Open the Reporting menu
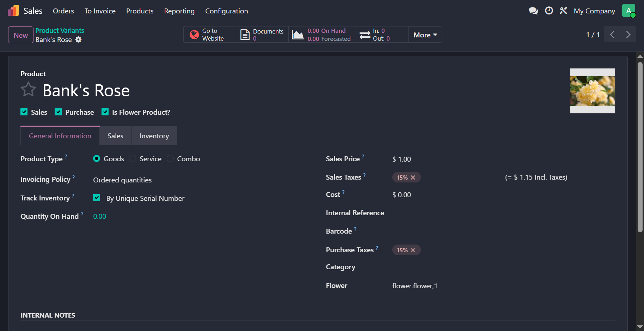This screenshot has width=644, height=331. click(179, 11)
